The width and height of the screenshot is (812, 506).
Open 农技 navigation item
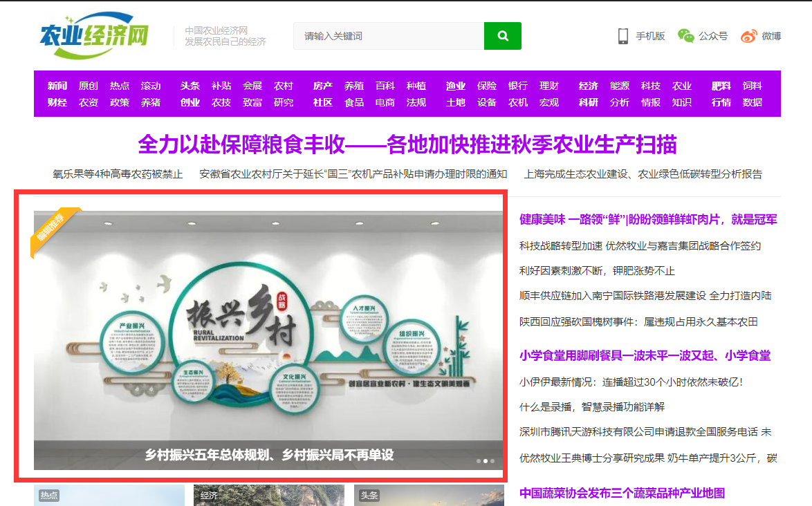221,102
